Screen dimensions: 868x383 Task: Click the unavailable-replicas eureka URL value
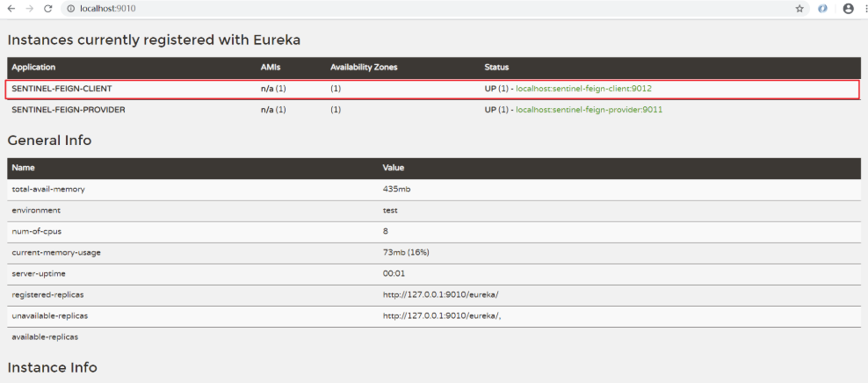pos(442,315)
